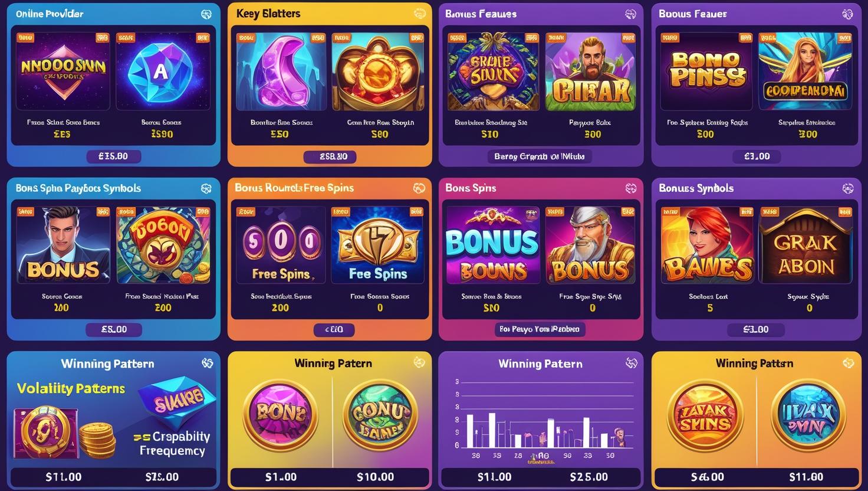Click the orange SPINS coin icon
Screen dimensions: 868x491
tap(705, 416)
